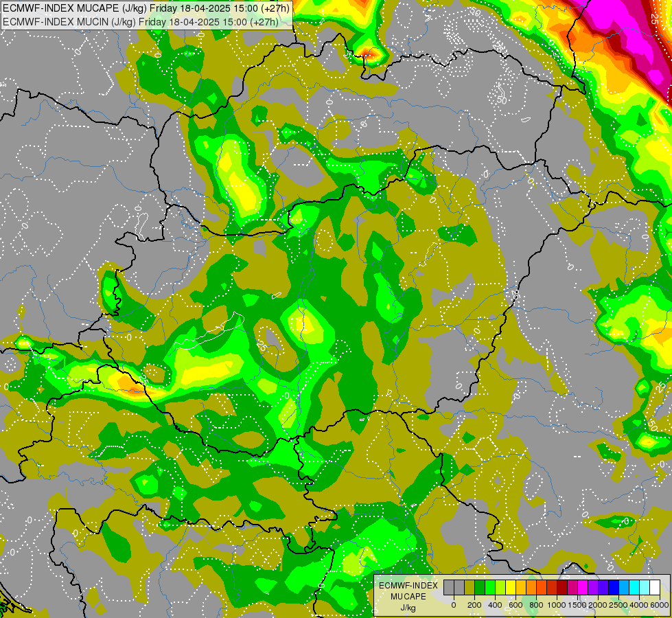The height and width of the screenshot is (618, 672).
Task: Click the legend value 600
Action: coord(515,605)
